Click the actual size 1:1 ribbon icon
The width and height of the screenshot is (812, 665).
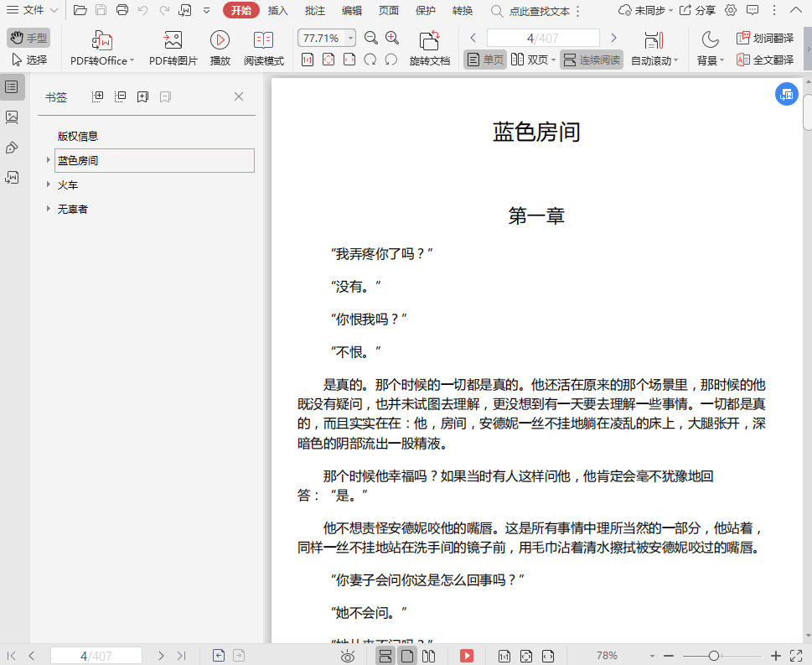click(307, 60)
